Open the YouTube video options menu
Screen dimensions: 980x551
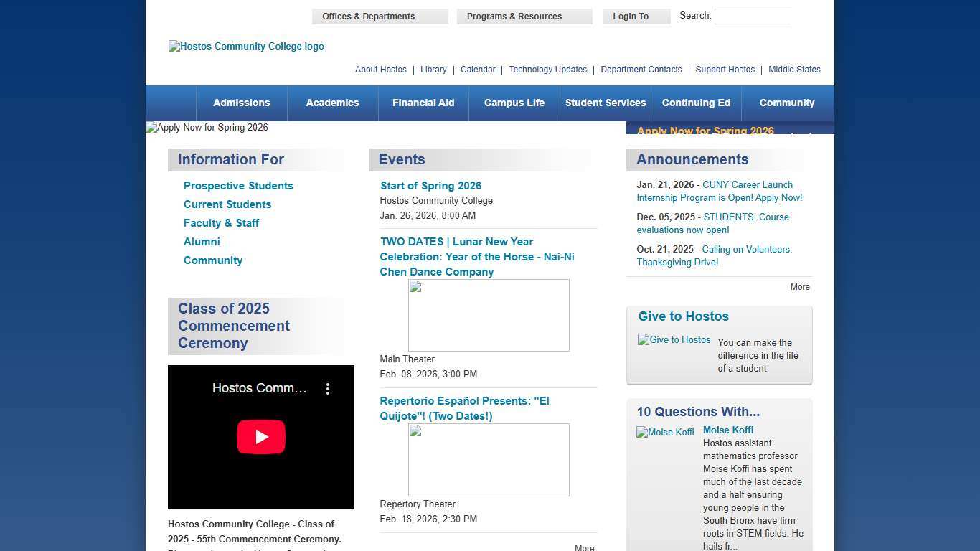[328, 389]
